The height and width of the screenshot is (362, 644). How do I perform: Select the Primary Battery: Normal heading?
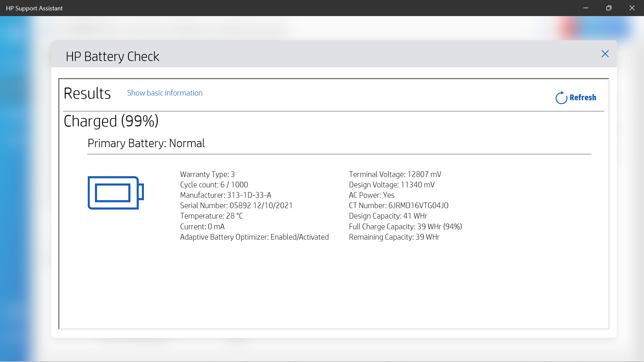coord(146,143)
